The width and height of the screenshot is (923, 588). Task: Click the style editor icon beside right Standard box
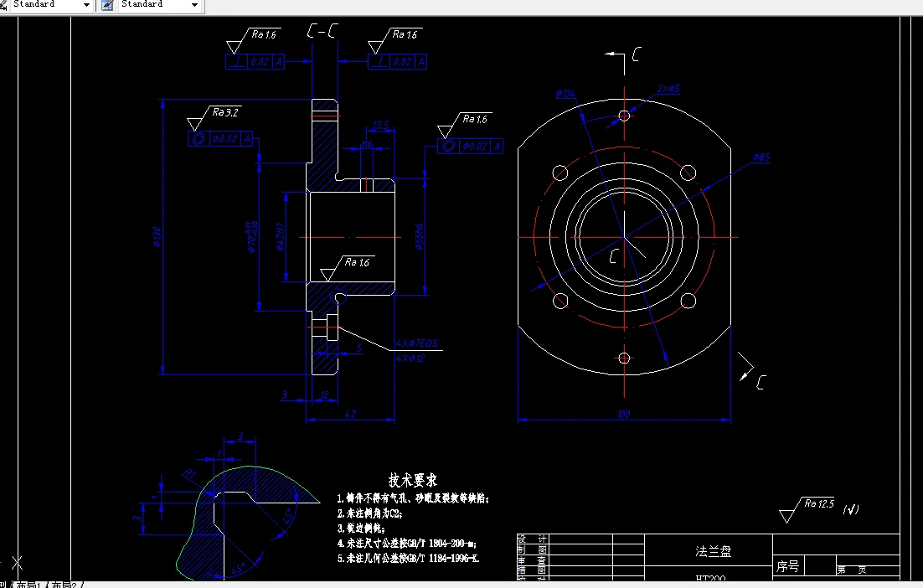point(106,4)
